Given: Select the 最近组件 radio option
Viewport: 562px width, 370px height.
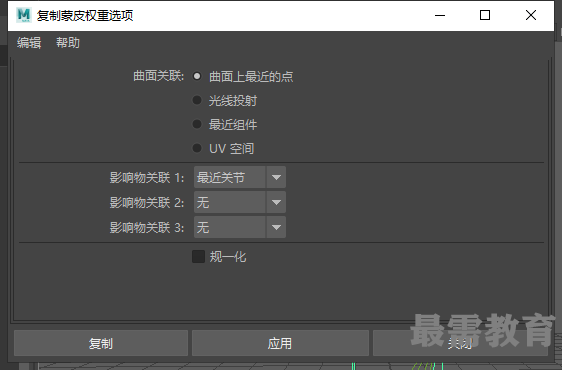Looking at the screenshot, I should point(197,124).
